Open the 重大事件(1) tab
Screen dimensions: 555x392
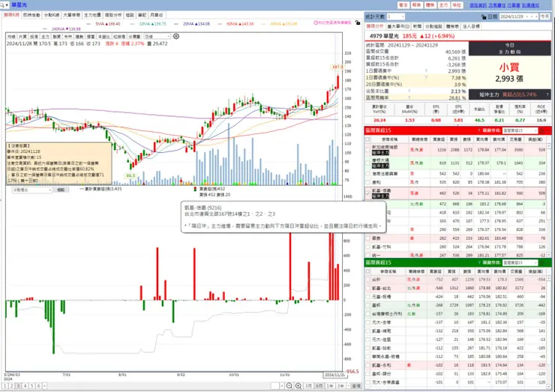(398, 26)
